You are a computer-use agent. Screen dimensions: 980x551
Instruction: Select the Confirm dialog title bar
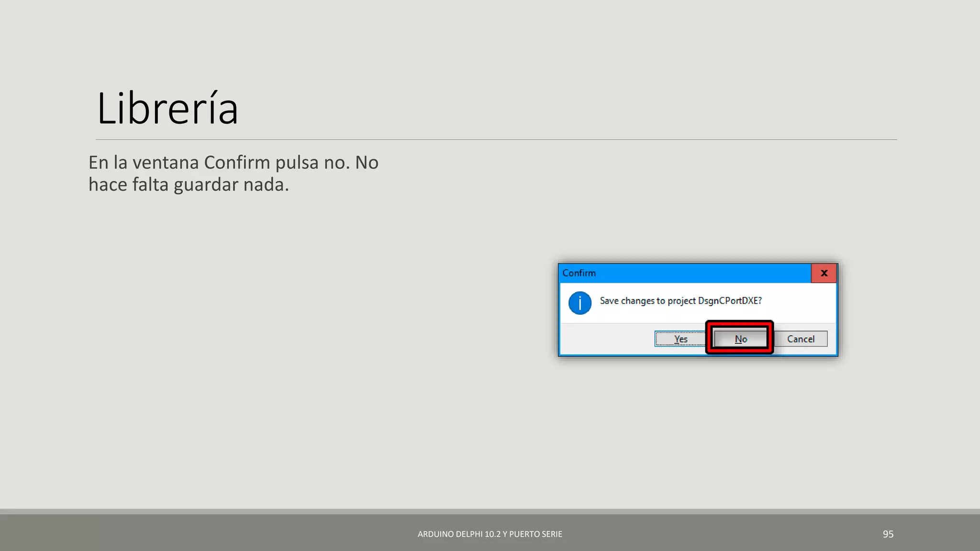(x=685, y=273)
